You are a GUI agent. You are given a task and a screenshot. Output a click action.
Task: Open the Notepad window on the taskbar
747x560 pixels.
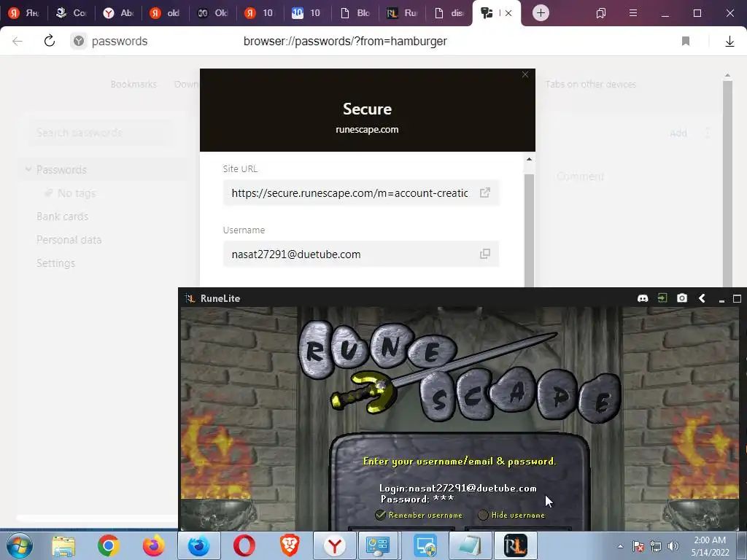470,545
